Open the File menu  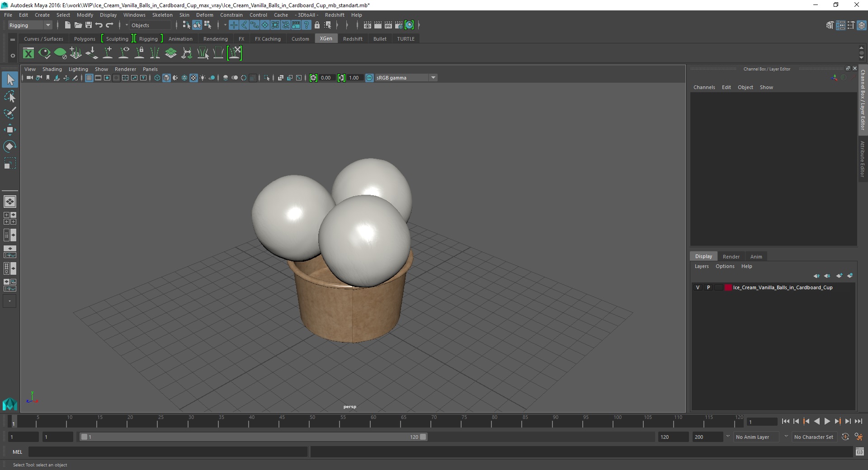point(8,15)
